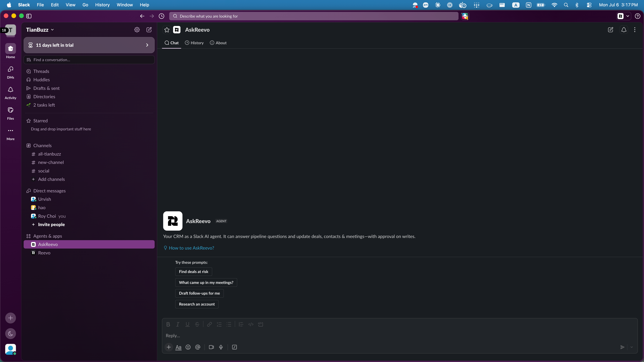This screenshot has width=644, height=362.
Task: Open the attachment plus menu in composer
Action: (x=169, y=347)
